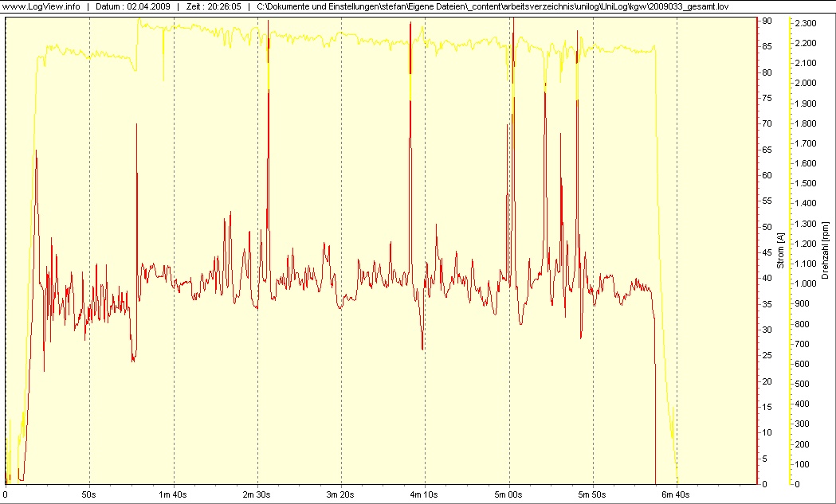
Task: Click the Zeit 20:26:05 header text
Action: click(x=214, y=6)
